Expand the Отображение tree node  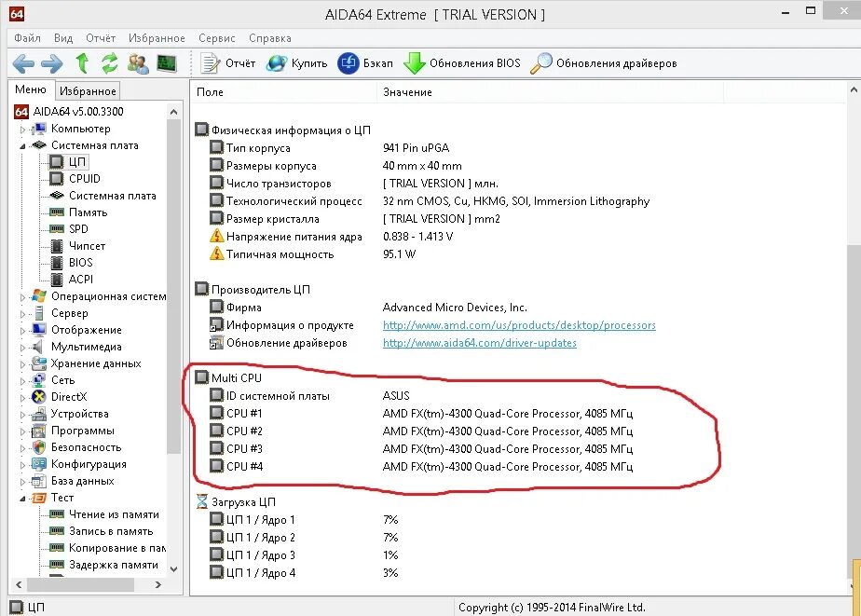tap(22, 331)
